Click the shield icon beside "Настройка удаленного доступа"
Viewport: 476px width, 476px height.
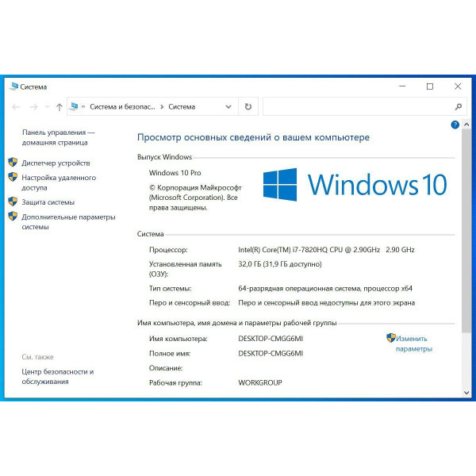pyautogui.click(x=13, y=177)
